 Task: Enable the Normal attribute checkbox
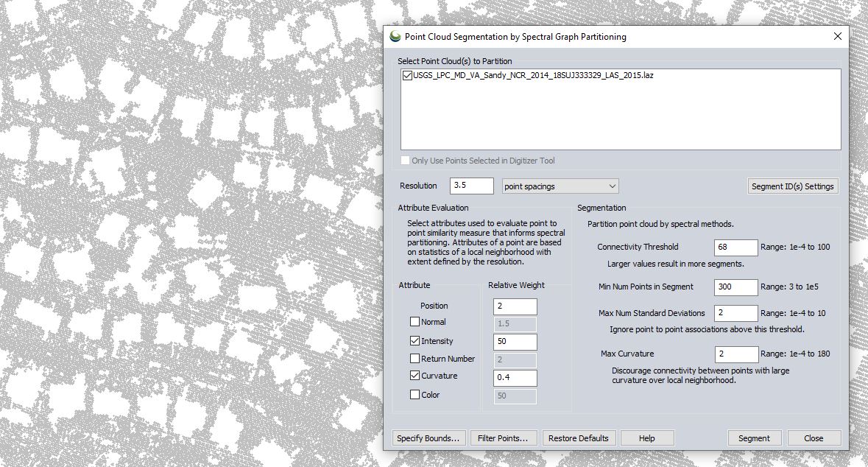point(414,321)
